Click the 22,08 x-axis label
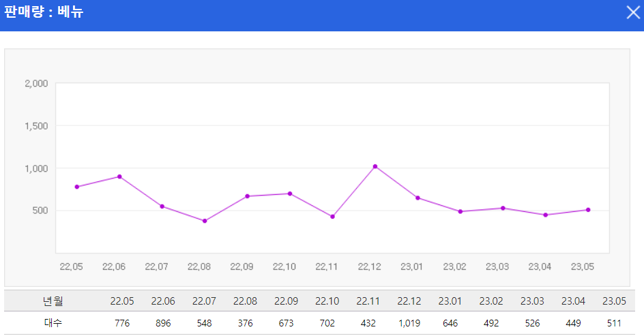Screen dimensions: 644x336 click(199, 266)
